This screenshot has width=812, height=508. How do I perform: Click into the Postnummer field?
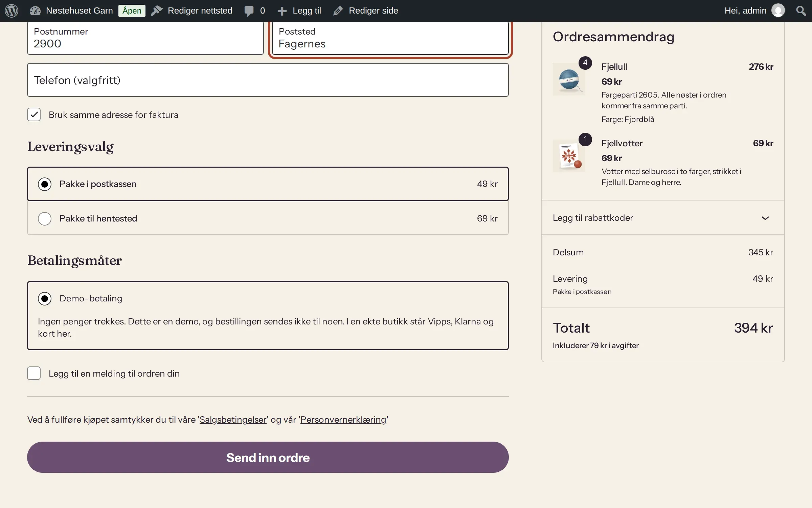(145, 38)
